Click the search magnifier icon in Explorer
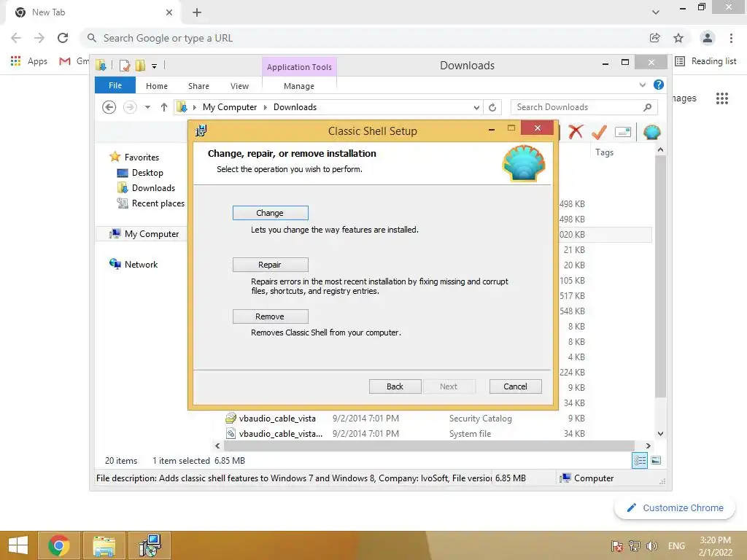This screenshot has height=560, width=747. 648,107
